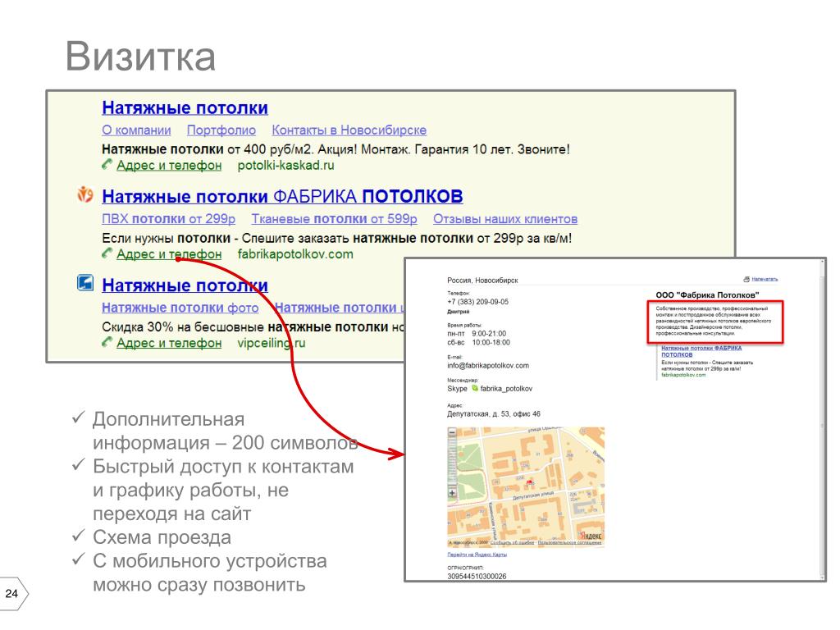Screen dimensions: 840x630
Task: Click email info@fabrikapotolkov.com
Action: tap(488, 365)
